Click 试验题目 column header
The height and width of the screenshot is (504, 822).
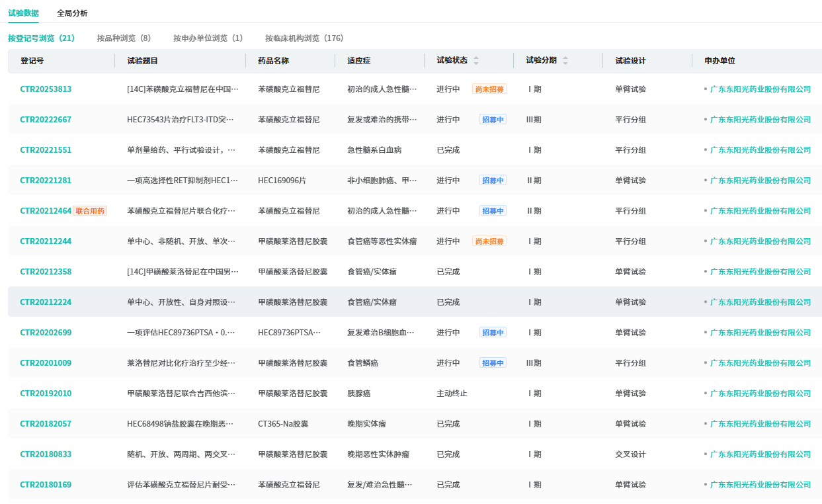(x=142, y=61)
